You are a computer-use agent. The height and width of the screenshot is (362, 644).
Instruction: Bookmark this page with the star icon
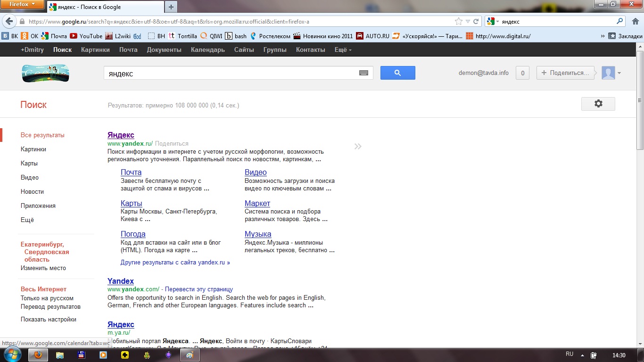click(458, 21)
